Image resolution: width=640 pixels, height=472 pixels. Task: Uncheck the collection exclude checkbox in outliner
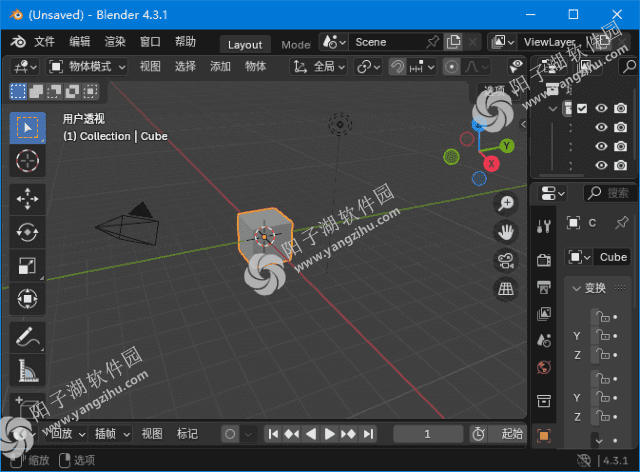pos(582,109)
